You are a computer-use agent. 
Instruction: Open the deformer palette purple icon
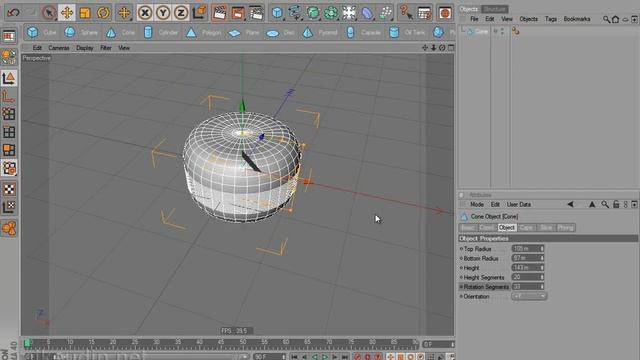367,13
